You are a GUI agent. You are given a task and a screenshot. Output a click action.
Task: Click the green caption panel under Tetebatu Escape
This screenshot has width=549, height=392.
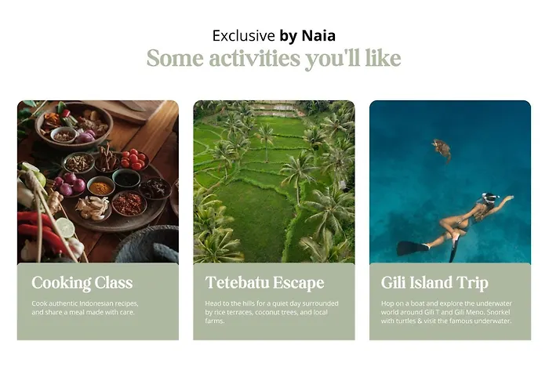click(x=274, y=301)
